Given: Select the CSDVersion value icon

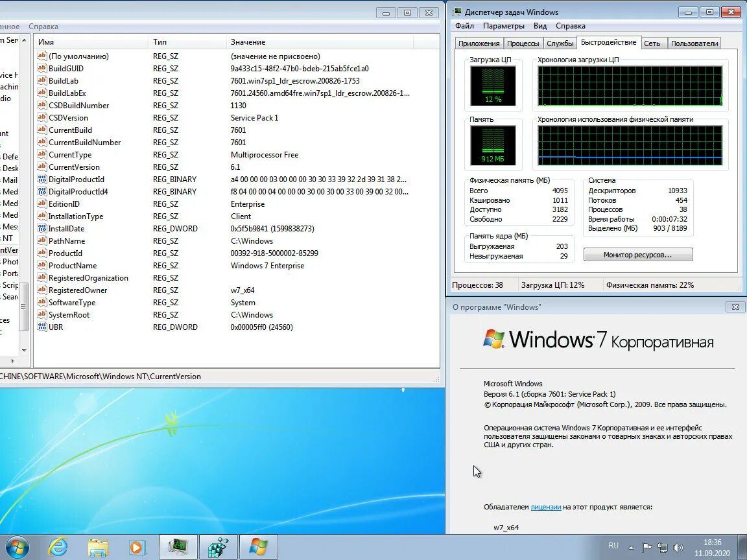Looking at the screenshot, I should point(42,117).
